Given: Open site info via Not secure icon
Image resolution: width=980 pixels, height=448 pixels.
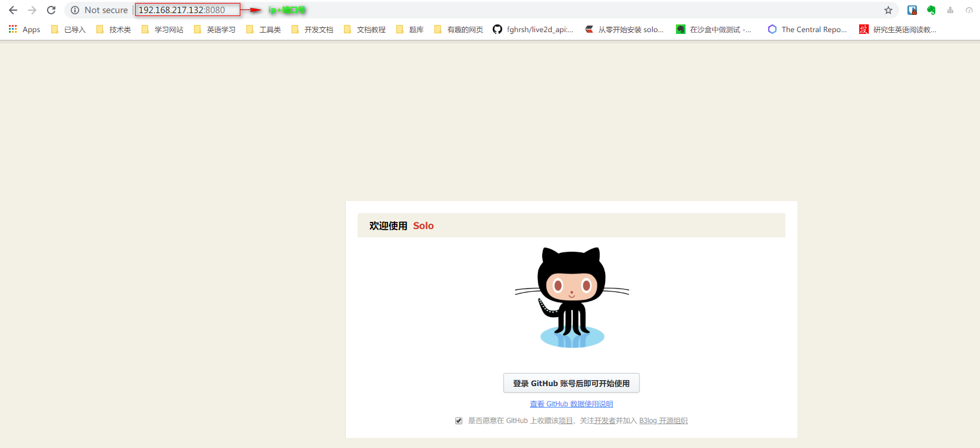Looking at the screenshot, I should 75,10.
